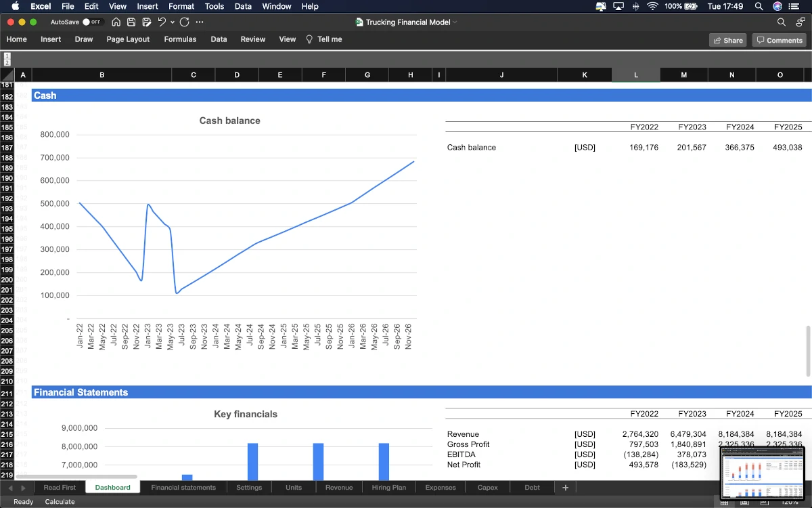The width and height of the screenshot is (812, 508).
Task: Click the Home icon in the title bar
Action: (x=116, y=22)
